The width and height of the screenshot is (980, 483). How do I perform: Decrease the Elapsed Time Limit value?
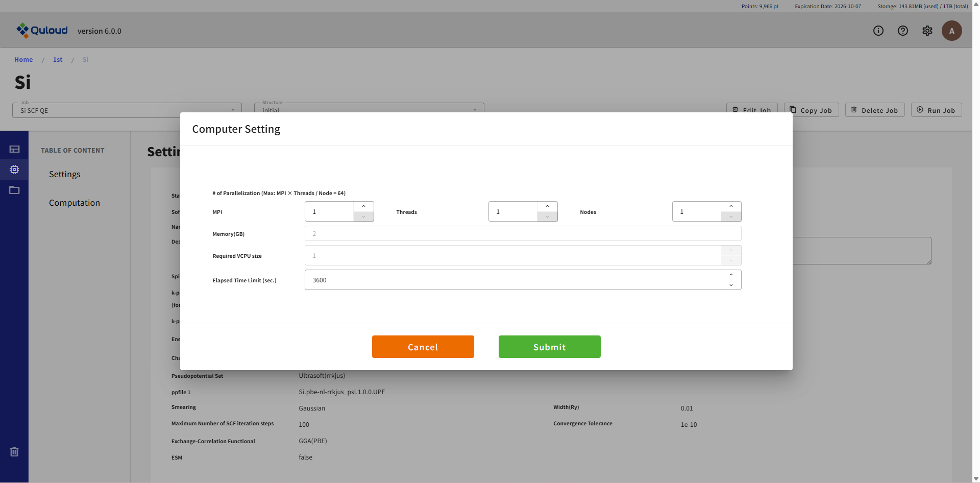click(731, 285)
